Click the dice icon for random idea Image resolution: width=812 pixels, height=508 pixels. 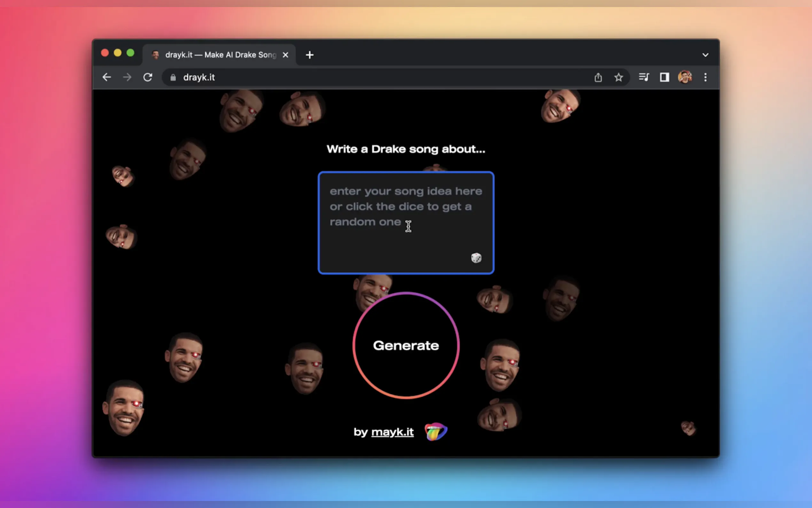pyautogui.click(x=476, y=258)
